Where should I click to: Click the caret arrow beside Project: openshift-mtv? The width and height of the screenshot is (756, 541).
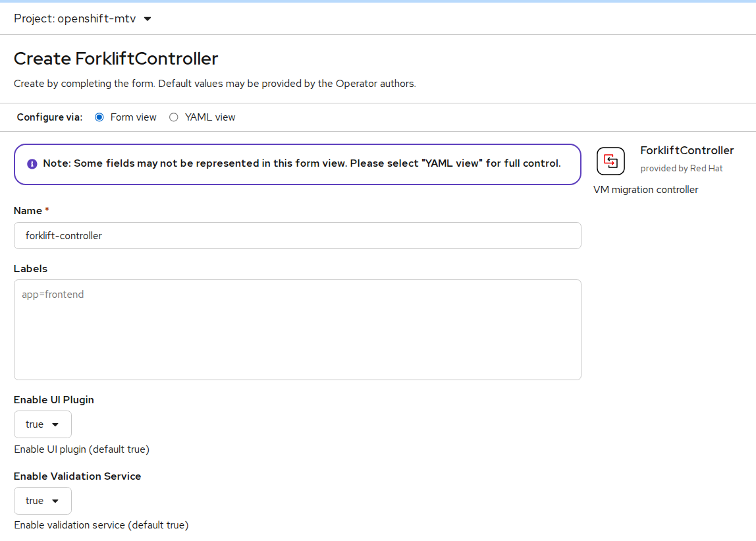pyautogui.click(x=148, y=19)
